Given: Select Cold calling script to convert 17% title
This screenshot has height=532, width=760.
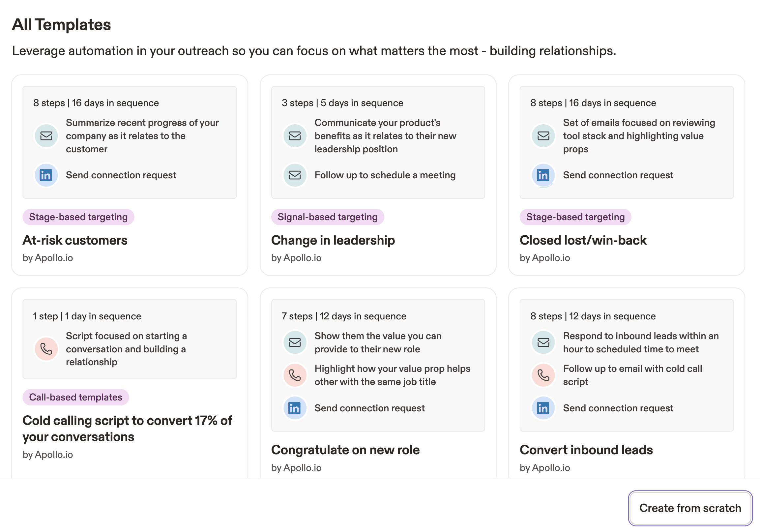Looking at the screenshot, I should (x=128, y=429).
